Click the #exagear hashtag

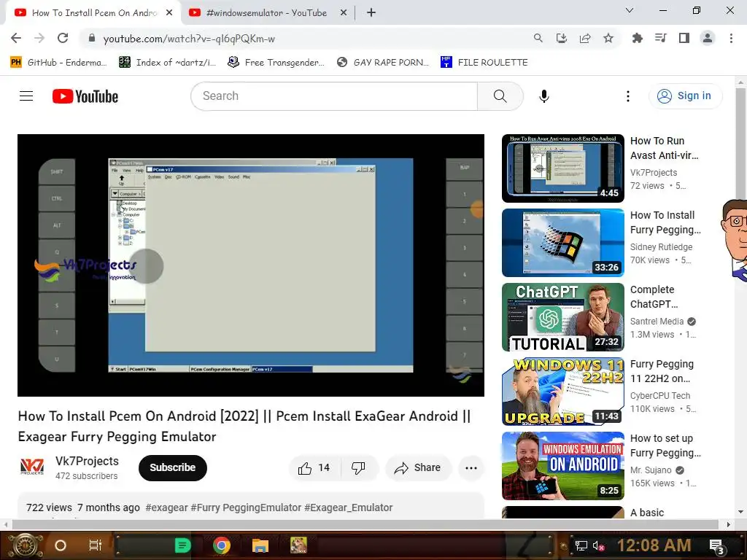coord(167,507)
